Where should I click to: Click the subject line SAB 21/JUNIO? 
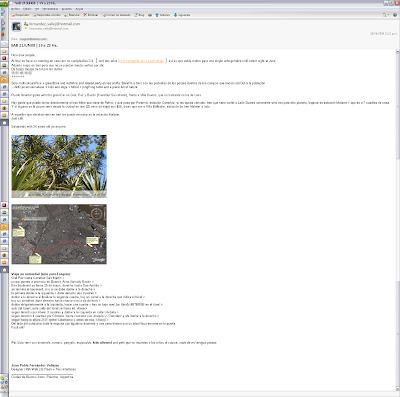(x=34, y=45)
